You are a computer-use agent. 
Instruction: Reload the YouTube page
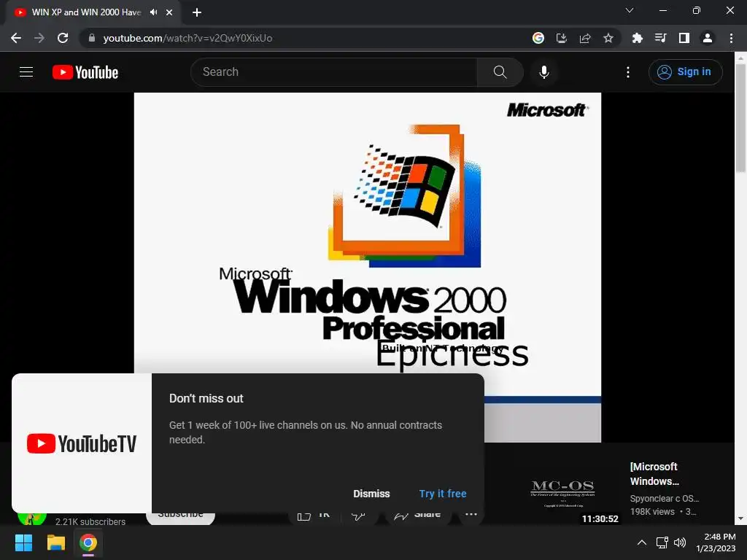pyautogui.click(x=63, y=38)
